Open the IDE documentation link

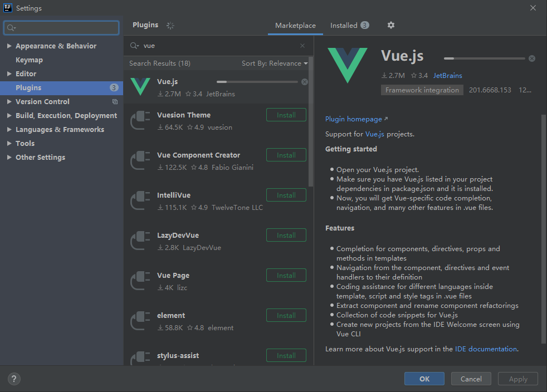point(486,349)
